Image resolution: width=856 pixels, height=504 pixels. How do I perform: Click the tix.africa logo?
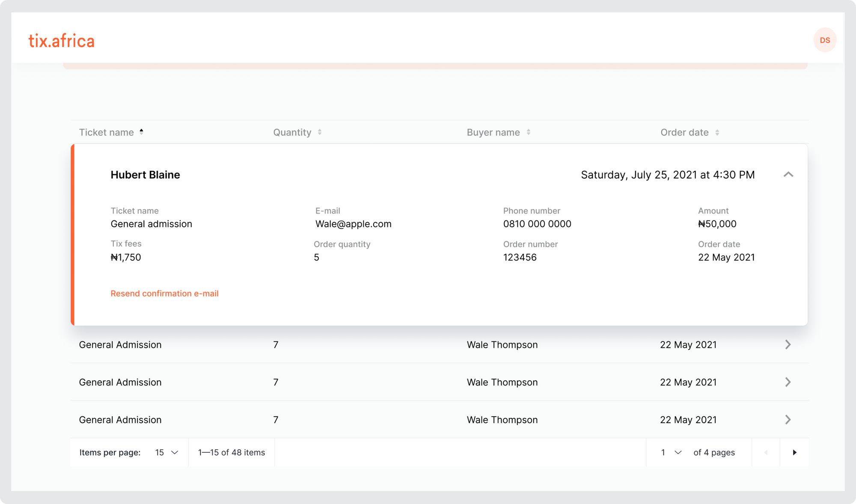(62, 41)
